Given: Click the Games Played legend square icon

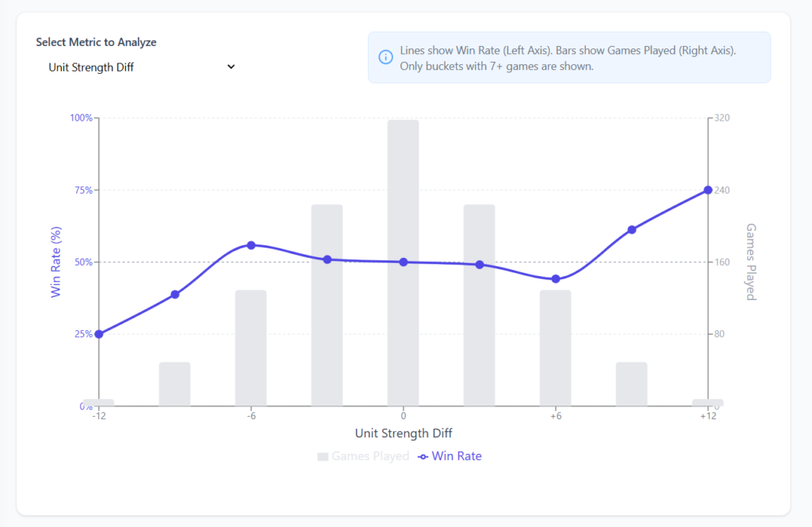Looking at the screenshot, I should coord(323,456).
